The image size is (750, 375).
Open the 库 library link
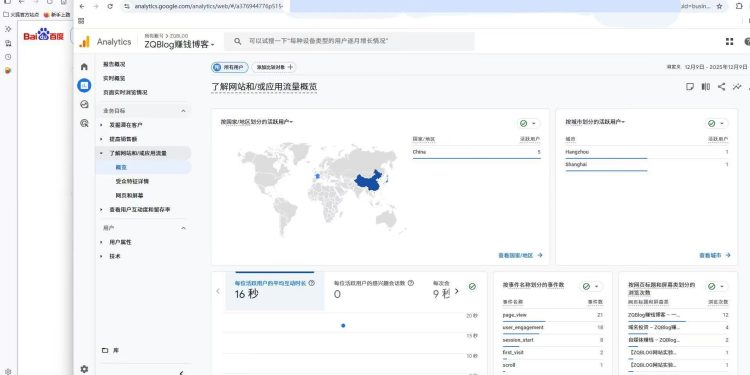(x=116, y=351)
